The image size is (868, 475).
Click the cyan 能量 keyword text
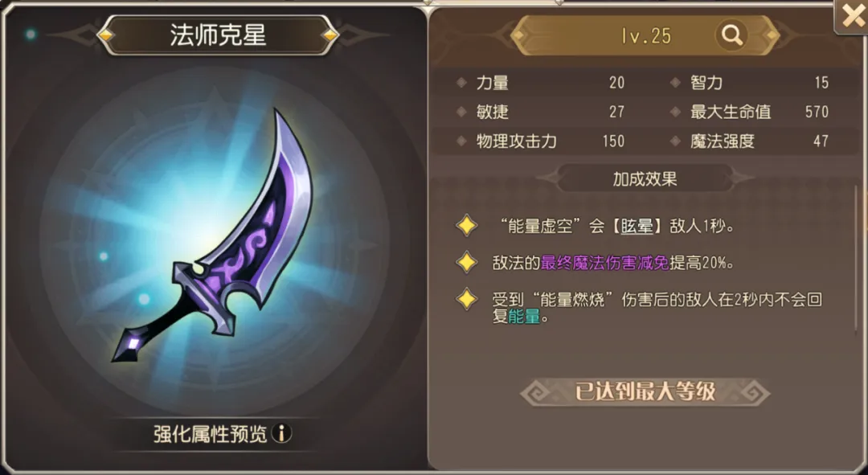click(x=524, y=317)
